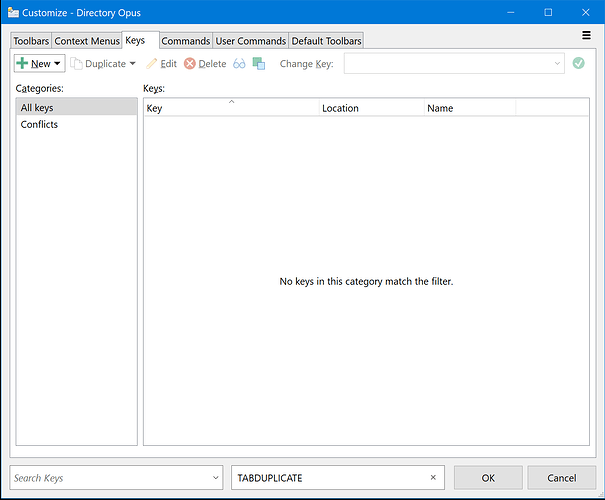The width and height of the screenshot is (605, 500).
Task: Click the Edit pencil button
Action: pos(161,64)
